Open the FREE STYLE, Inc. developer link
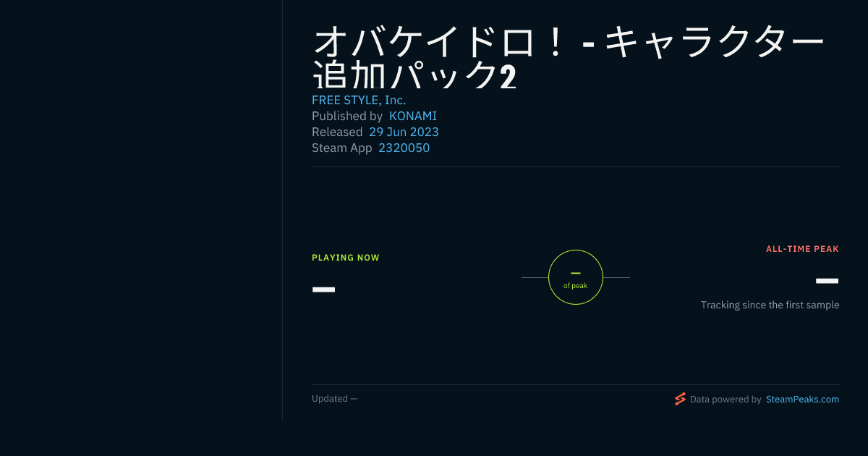Screen dimensions: 868x456 [x=359, y=100]
